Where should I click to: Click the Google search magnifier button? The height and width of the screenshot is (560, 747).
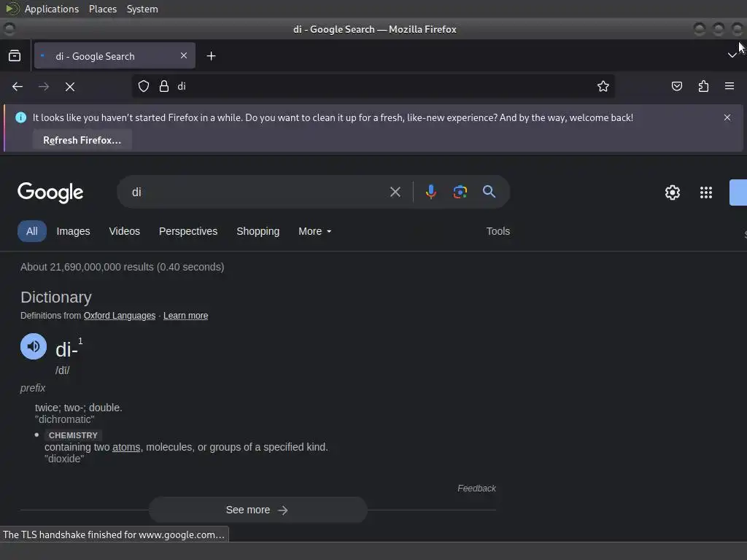489,192
